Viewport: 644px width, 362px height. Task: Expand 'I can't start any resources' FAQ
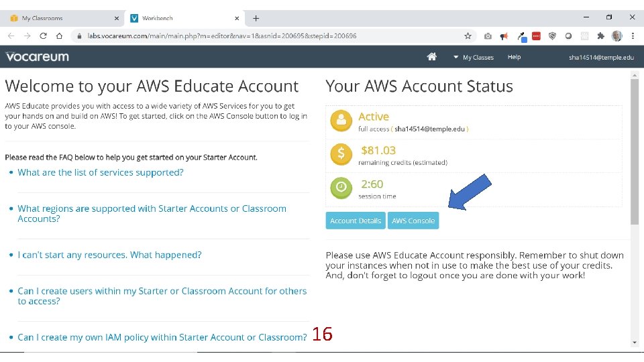click(x=109, y=255)
